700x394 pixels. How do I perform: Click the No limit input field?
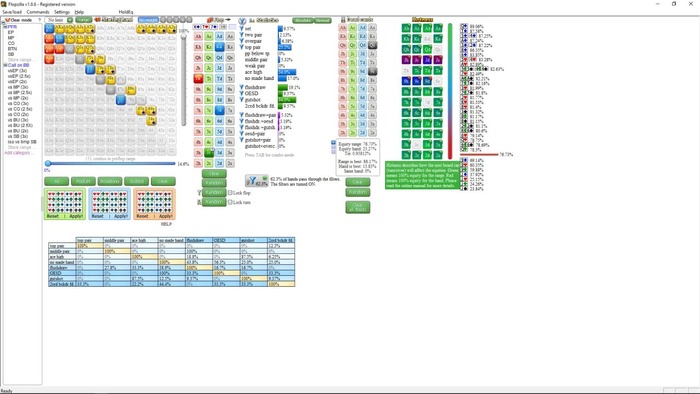(56, 20)
